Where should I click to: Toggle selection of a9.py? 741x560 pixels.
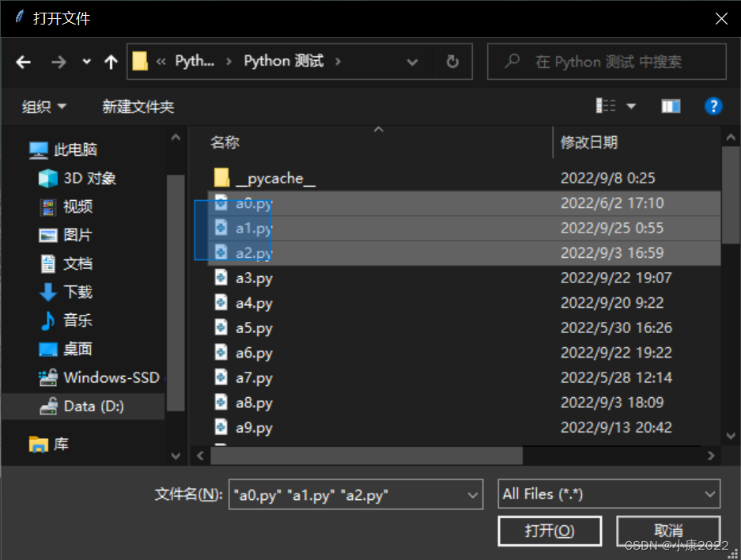253,427
